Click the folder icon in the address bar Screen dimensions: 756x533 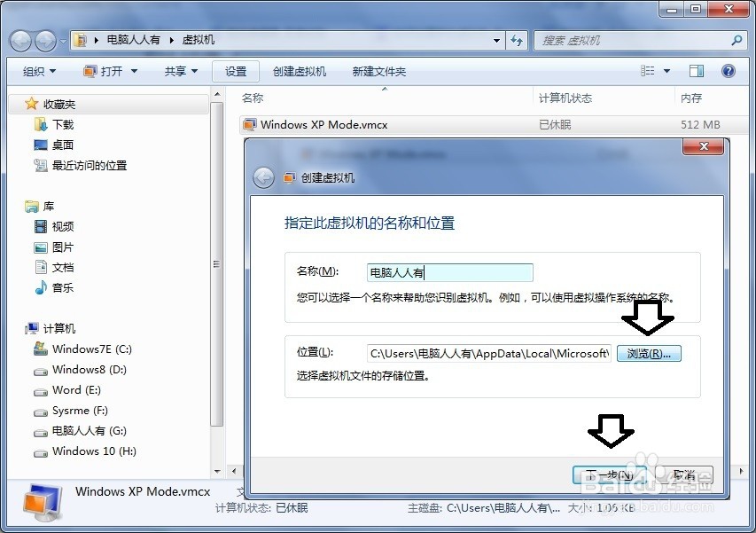tap(81, 40)
